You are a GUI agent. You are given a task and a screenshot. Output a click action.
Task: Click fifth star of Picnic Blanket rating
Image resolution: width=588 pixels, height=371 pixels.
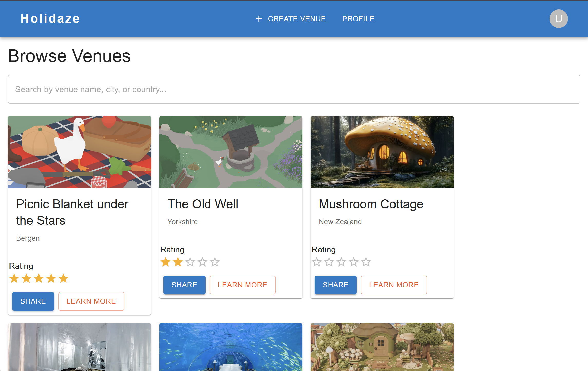pyautogui.click(x=63, y=278)
